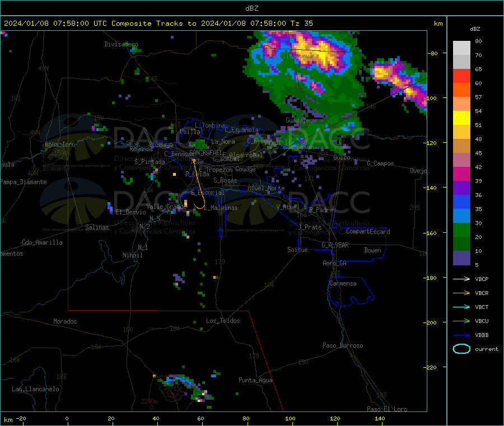
Task: Click the VBCU legend label
Action: click(x=482, y=321)
